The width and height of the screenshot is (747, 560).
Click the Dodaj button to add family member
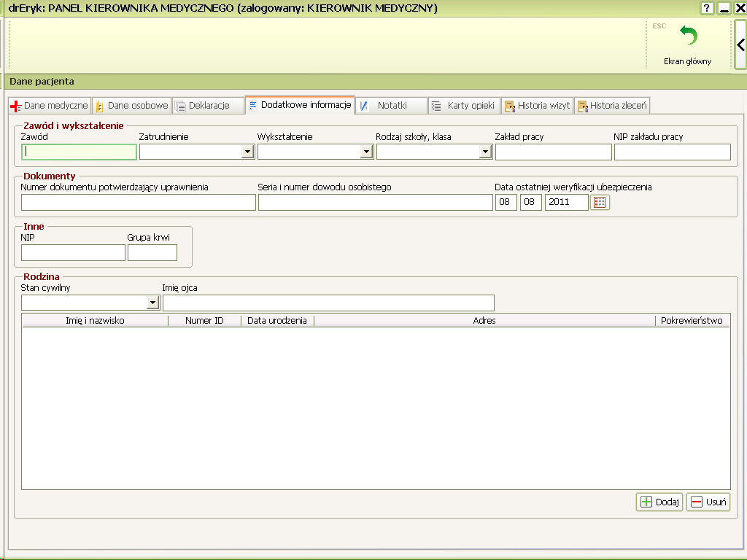(x=659, y=502)
